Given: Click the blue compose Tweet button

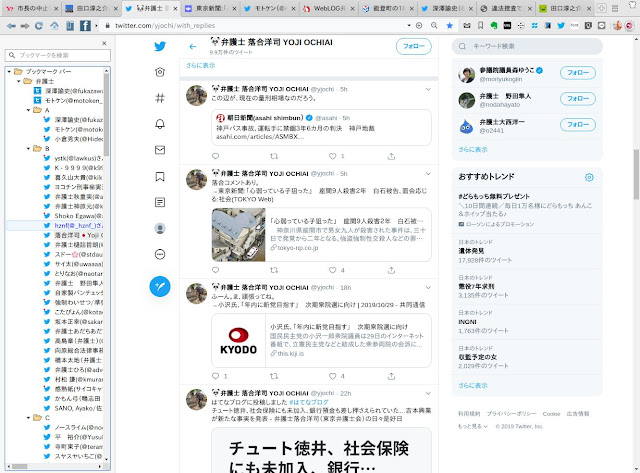Looking at the screenshot, I should [x=160, y=286].
